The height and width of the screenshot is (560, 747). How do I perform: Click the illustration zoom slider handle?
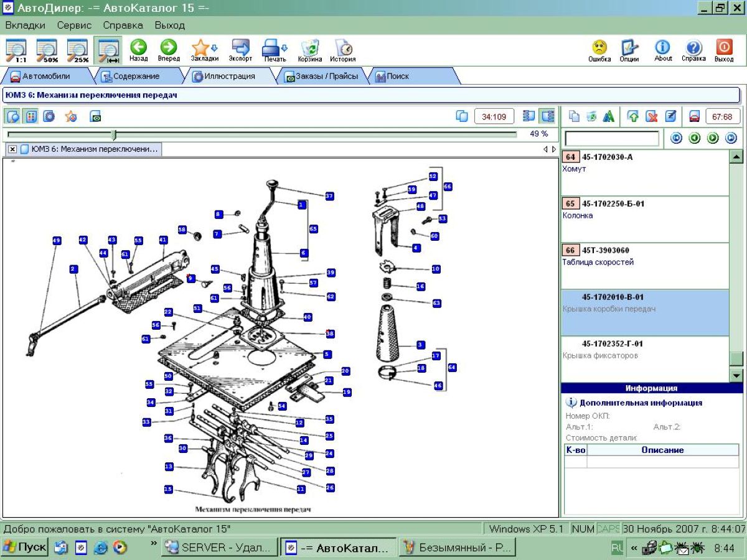pos(113,134)
